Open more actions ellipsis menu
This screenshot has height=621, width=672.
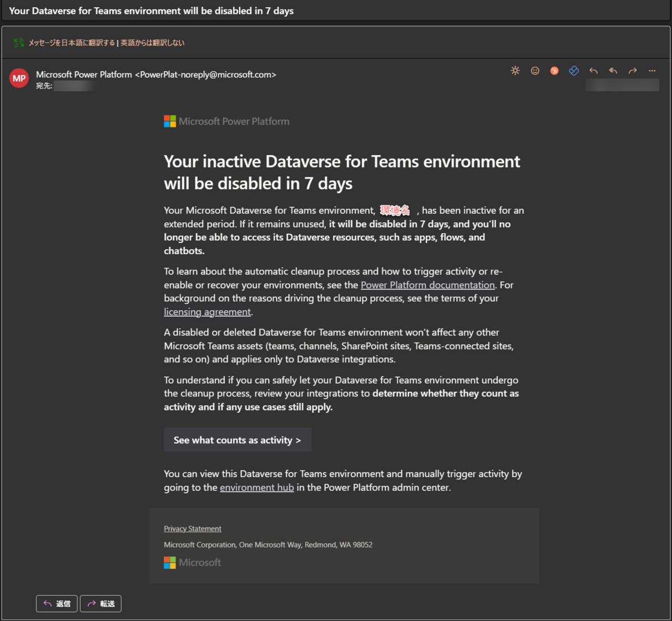(652, 71)
